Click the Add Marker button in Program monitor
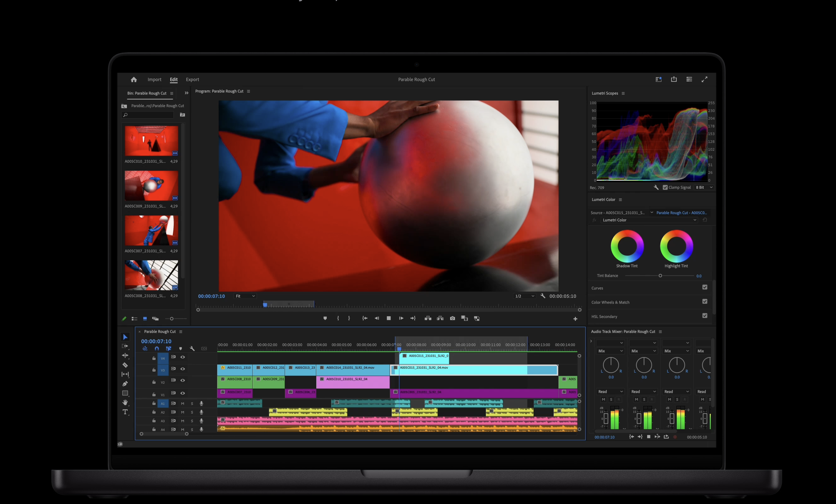Image resolution: width=836 pixels, height=504 pixels. point(325,318)
